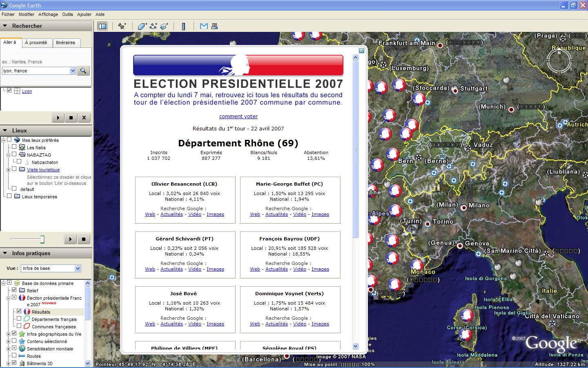Image resolution: width=588 pixels, height=368 pixels.
Task: Follow the comment voter link
Action: click(238, 116)
